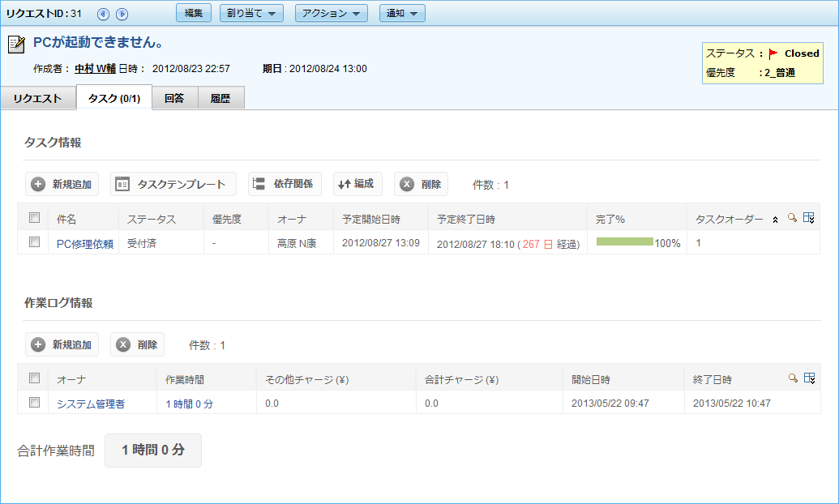Image resolution: width=839 pixels, height=504 pixels.
Task: Click total work time 1 時間 0 分 box
Action: (153, 450)
